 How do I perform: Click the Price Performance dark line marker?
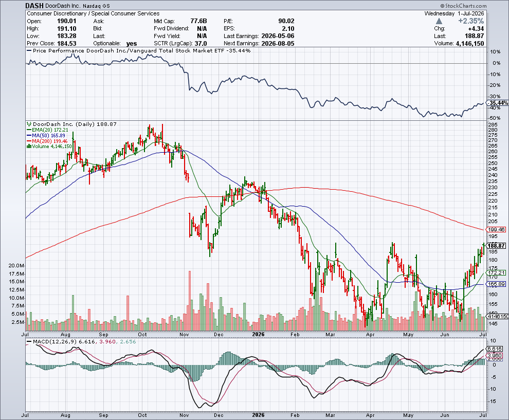(x=29, y=51)
